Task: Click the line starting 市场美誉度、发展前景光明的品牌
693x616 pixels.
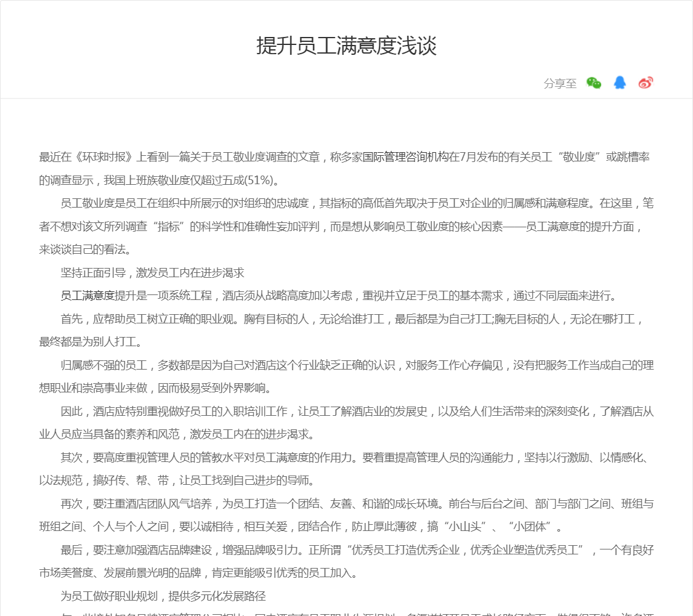Action: [x=198, y=573]
